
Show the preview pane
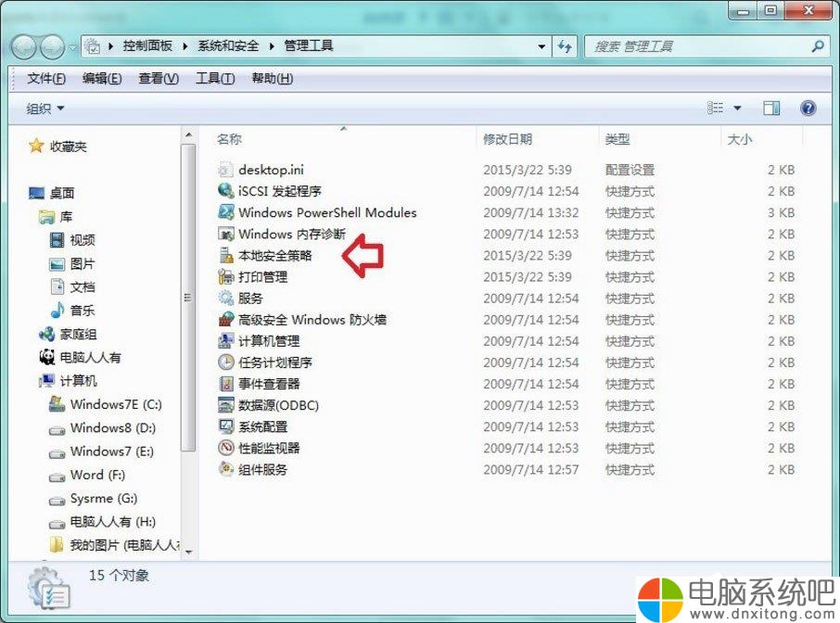[771, 108]
